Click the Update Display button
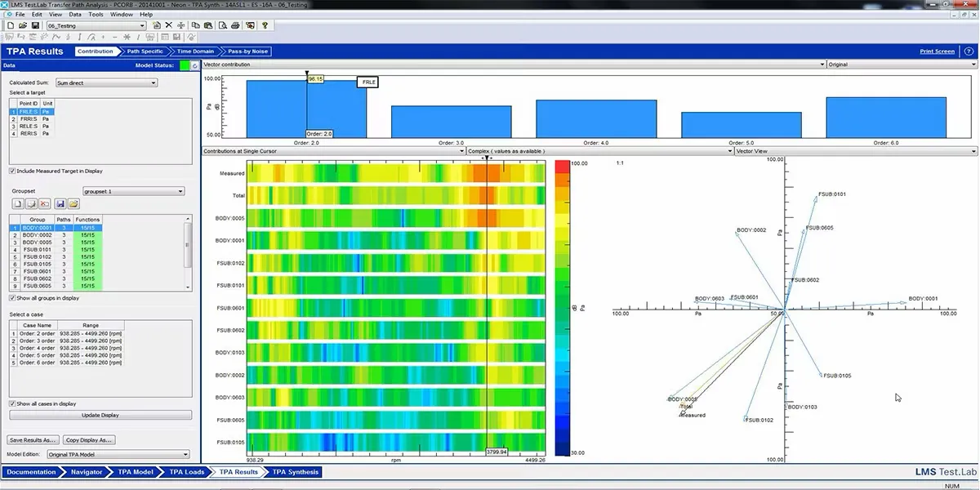980x490 pixels. (x=100, y=415)
